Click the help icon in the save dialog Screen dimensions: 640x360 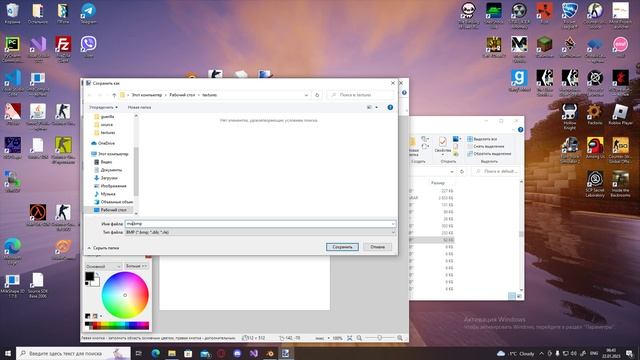coord(390,107)
